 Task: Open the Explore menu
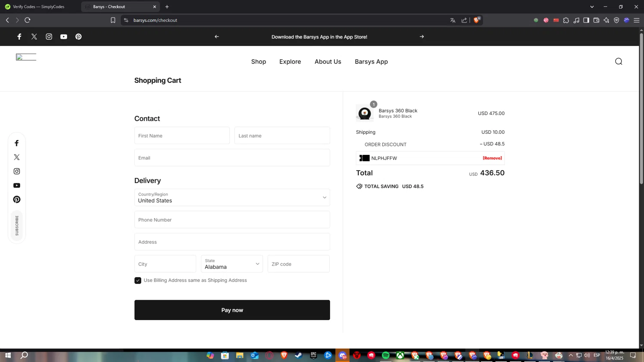[290, 62]
